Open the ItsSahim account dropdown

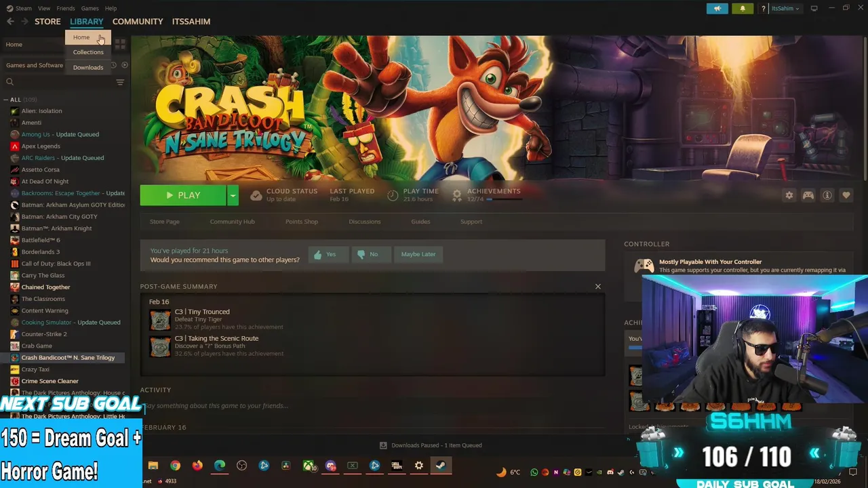click(785, 9)
